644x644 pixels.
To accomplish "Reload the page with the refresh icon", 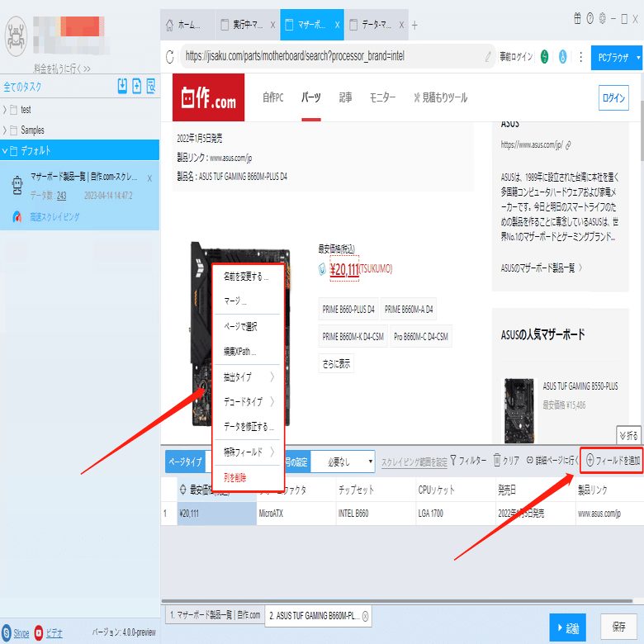I will [x=169, y=57].
